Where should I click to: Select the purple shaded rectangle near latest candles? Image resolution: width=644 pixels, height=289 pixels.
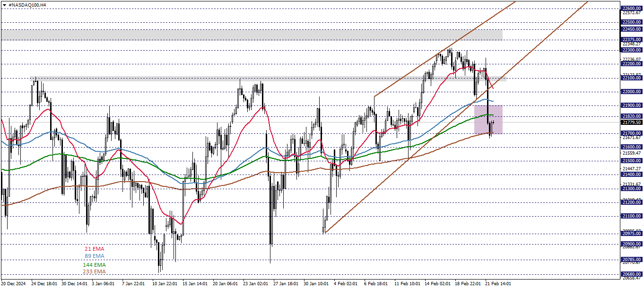point(488,119)
